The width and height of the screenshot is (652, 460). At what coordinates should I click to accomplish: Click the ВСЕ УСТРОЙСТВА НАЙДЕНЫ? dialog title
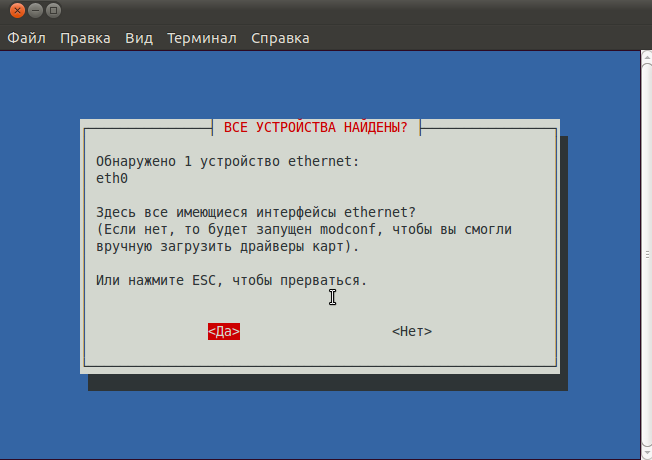click(x=316, y=127)
